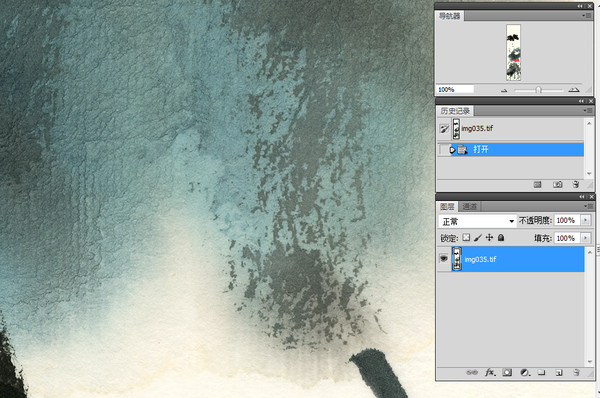The image size is (600, 398).
Task: Toggle visibility of img035.tif layer
Action: coord(444,259)
